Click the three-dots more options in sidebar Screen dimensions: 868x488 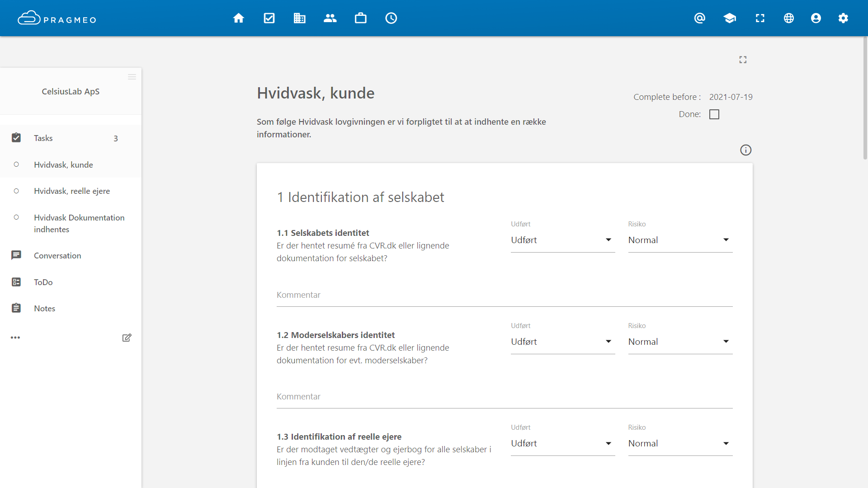tap(15, 338)
